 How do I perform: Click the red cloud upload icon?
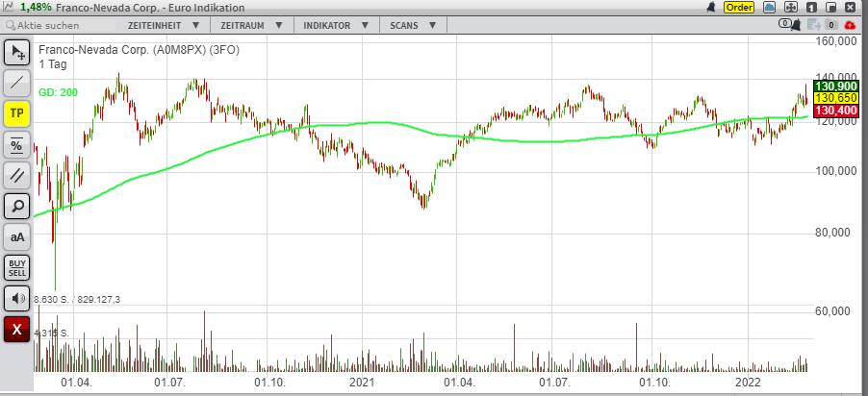[x=850, y=25]
